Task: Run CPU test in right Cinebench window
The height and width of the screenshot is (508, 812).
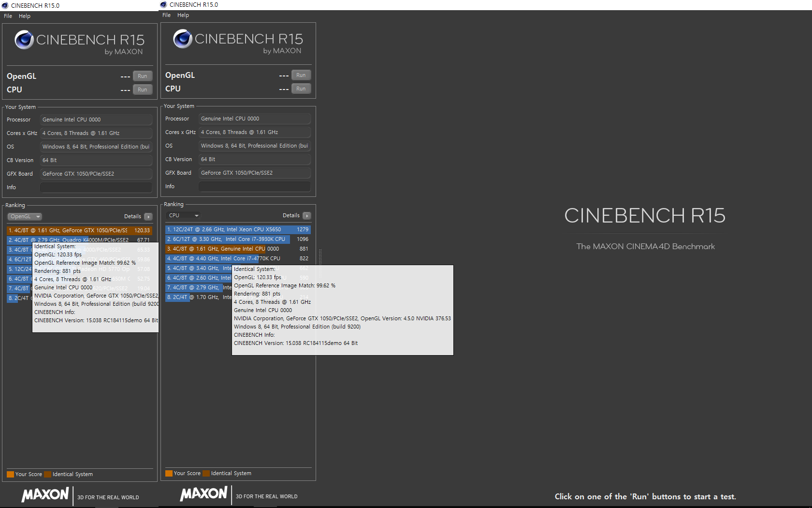Action: coord(301,89)
